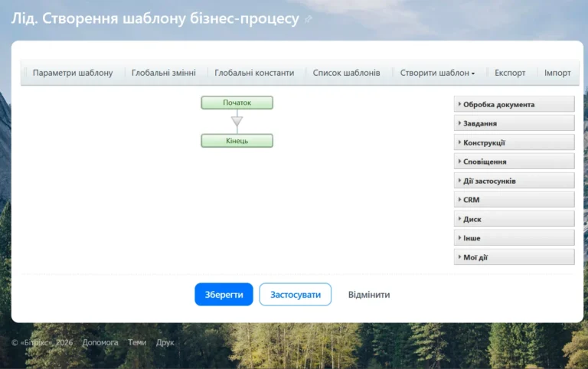Open Глобальні константи from the toolbar

tap(254, 73)
